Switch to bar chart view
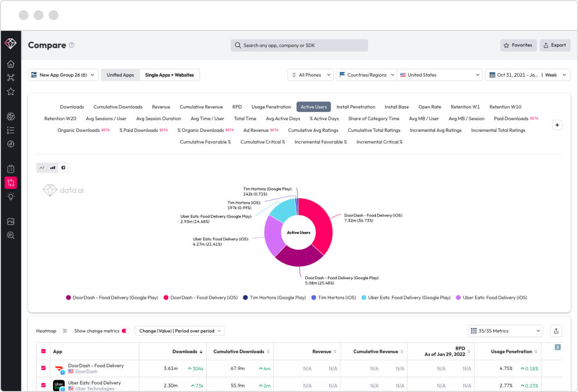Viewport: 578px width, 392px height. tap(53, 167)
